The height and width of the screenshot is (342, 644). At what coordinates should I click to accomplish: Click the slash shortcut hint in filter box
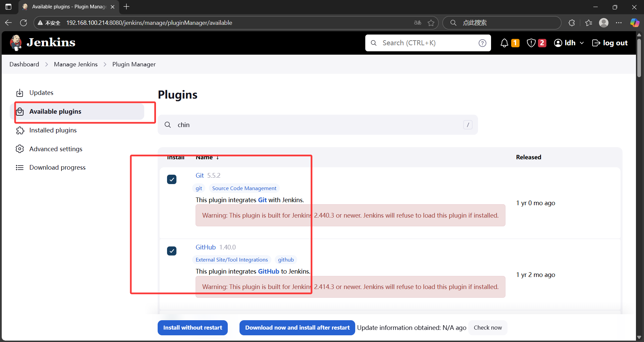[468, 125]
